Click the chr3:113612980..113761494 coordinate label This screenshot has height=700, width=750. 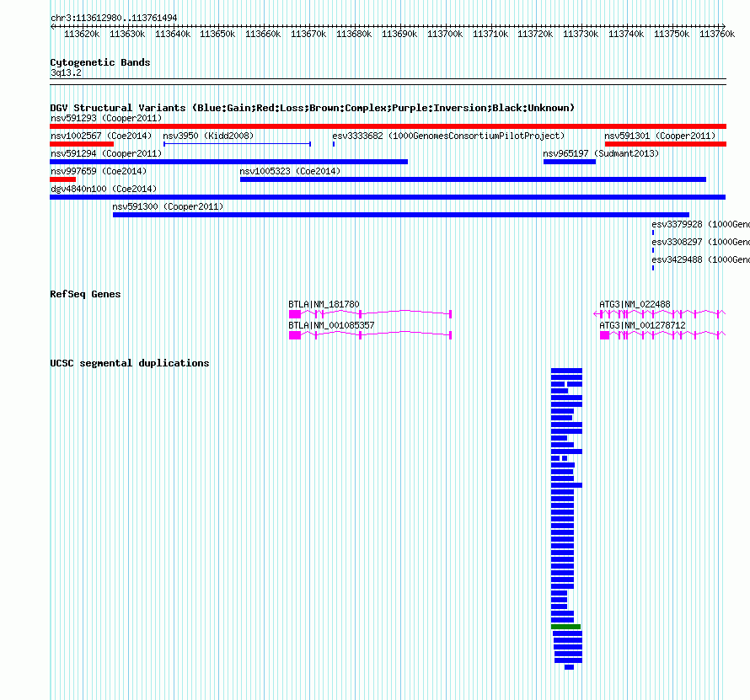[x=114, y=18]
